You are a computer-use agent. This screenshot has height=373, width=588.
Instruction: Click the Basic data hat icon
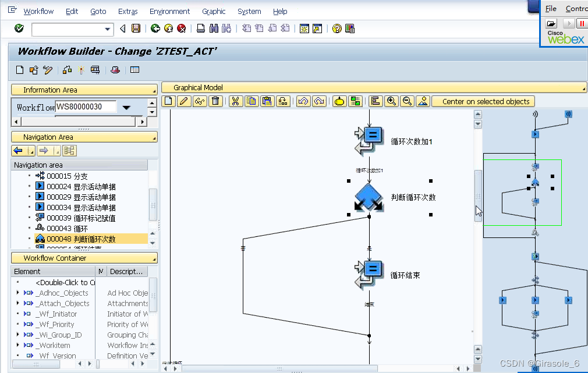(115, 70)
